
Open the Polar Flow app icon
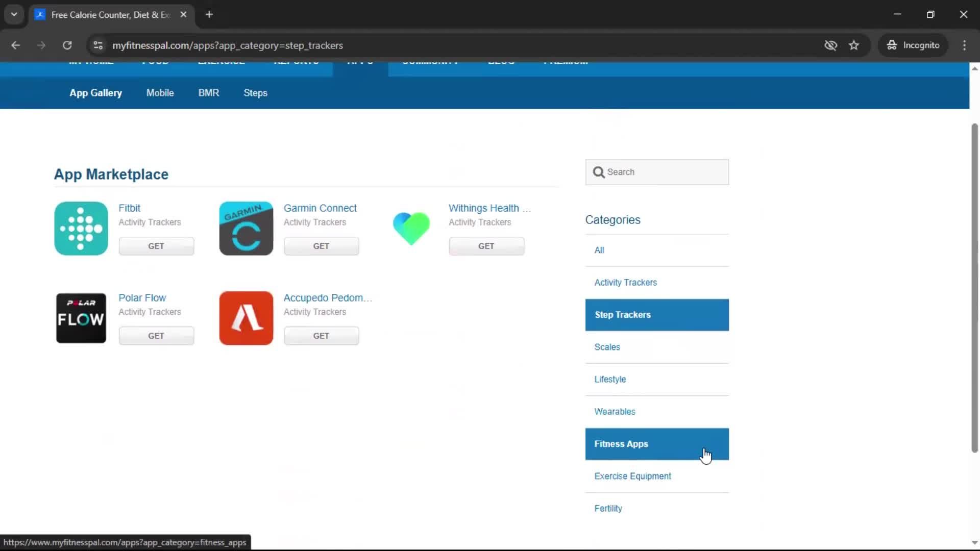click(81, 318)
